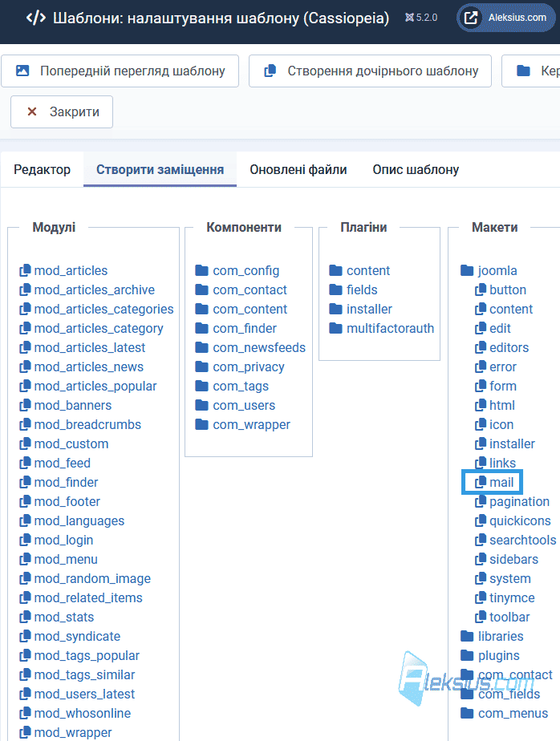Click the copy icon beside mod_wrapper

point(25,732)
